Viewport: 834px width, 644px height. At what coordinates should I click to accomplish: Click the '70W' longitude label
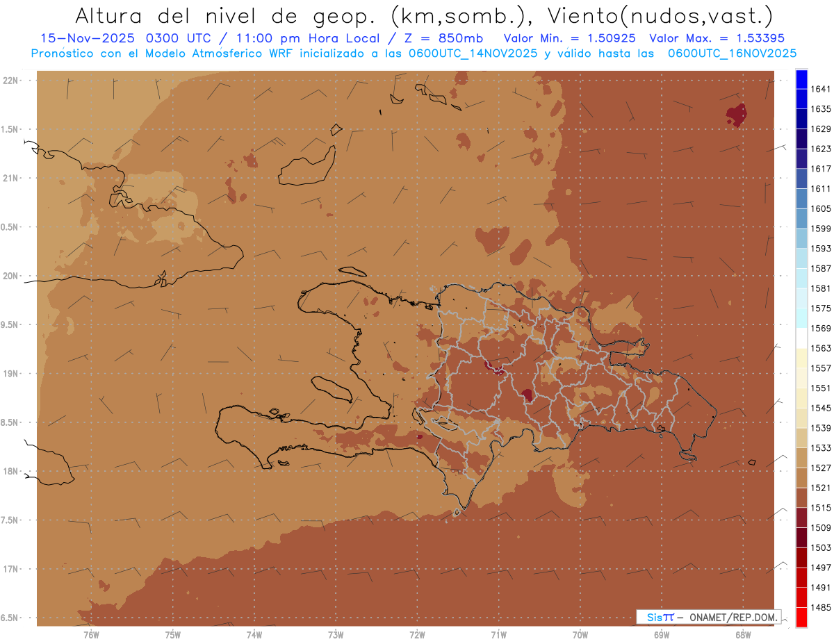580,634
